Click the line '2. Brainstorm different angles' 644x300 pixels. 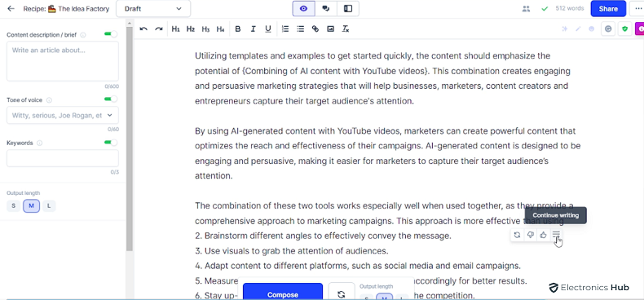[323, 236]
